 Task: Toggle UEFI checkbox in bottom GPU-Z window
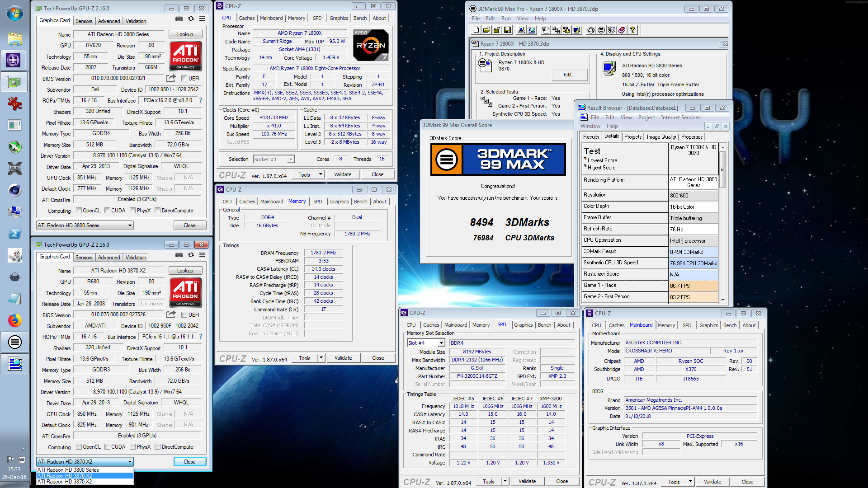[x=184, y=314]
